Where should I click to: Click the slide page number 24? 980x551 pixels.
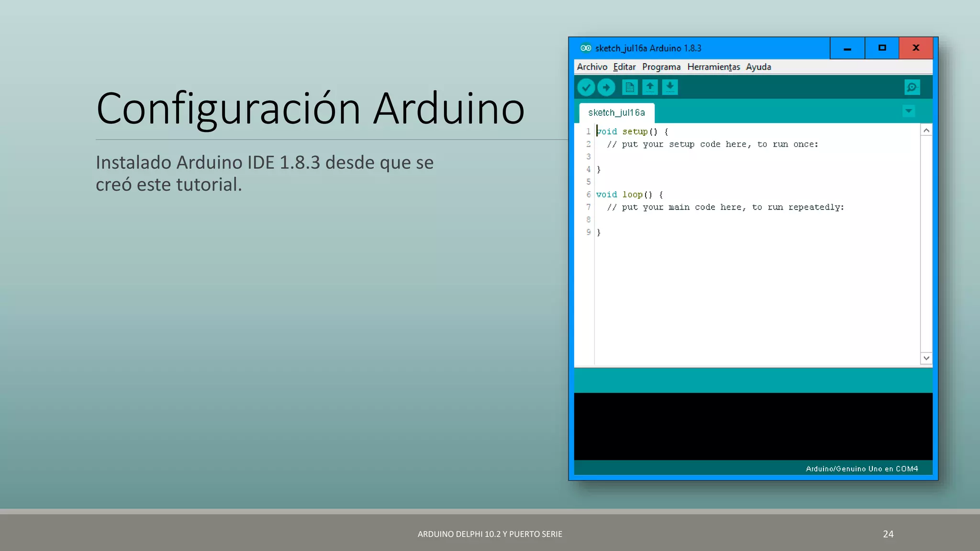click(x=888, y=534)
